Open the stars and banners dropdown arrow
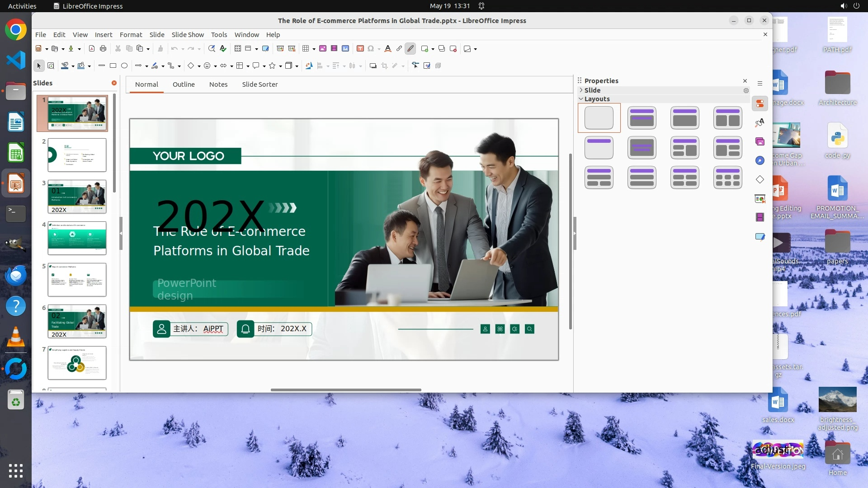 coord(281,66)
